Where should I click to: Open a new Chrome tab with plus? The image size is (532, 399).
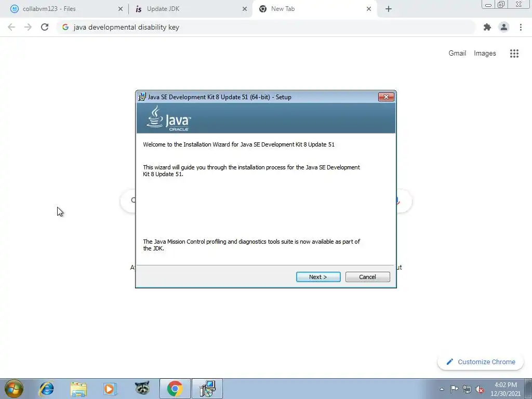[389, 9]
